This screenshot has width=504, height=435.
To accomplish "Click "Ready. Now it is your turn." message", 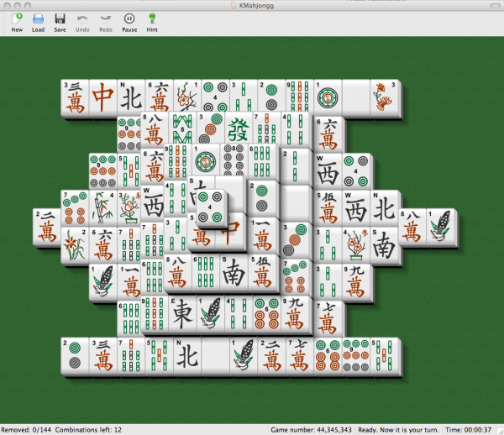I will pos(398,430).
